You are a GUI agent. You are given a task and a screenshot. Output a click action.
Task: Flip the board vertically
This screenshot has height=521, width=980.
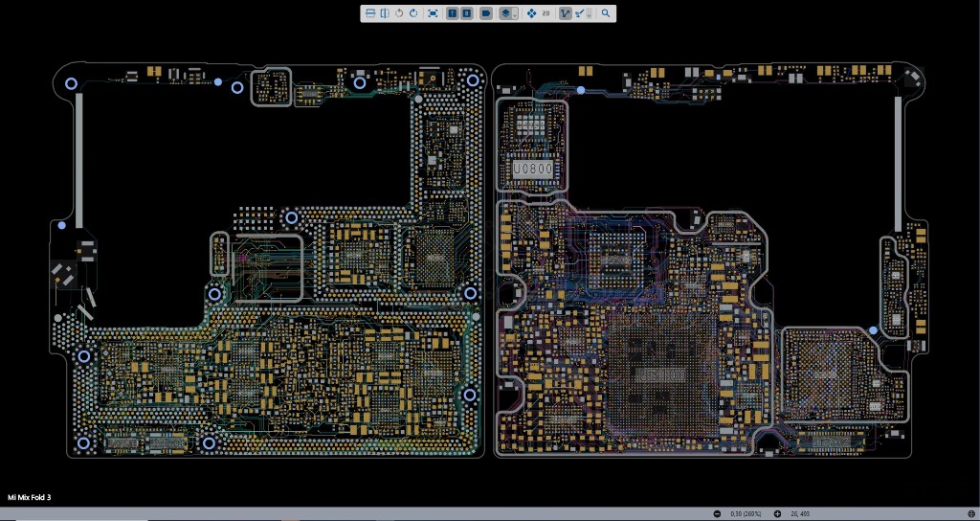[370, 13]
